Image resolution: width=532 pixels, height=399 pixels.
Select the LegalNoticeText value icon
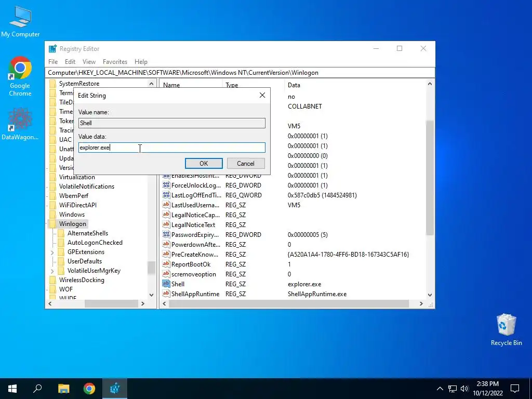coord(166,224)
